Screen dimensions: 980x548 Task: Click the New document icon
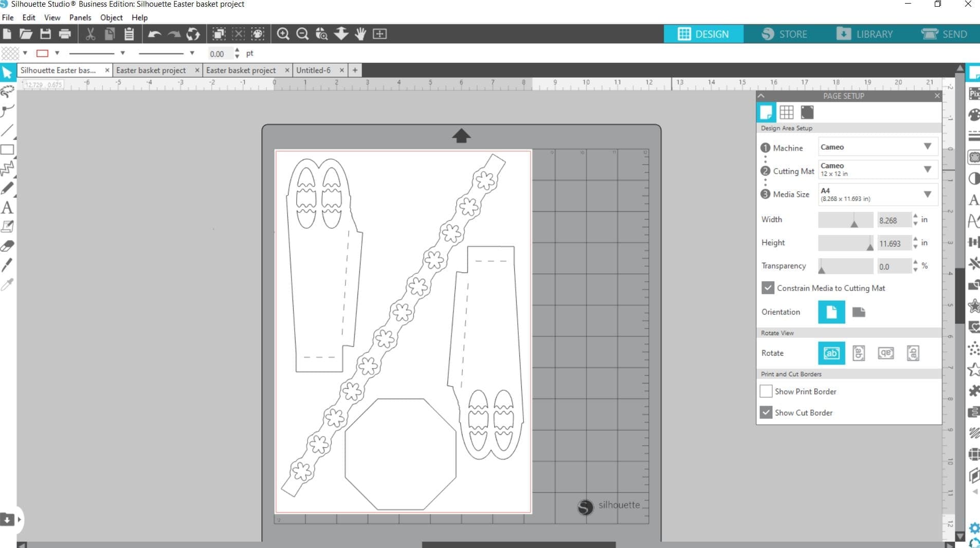pyautogui.click(x=7, y=34)
